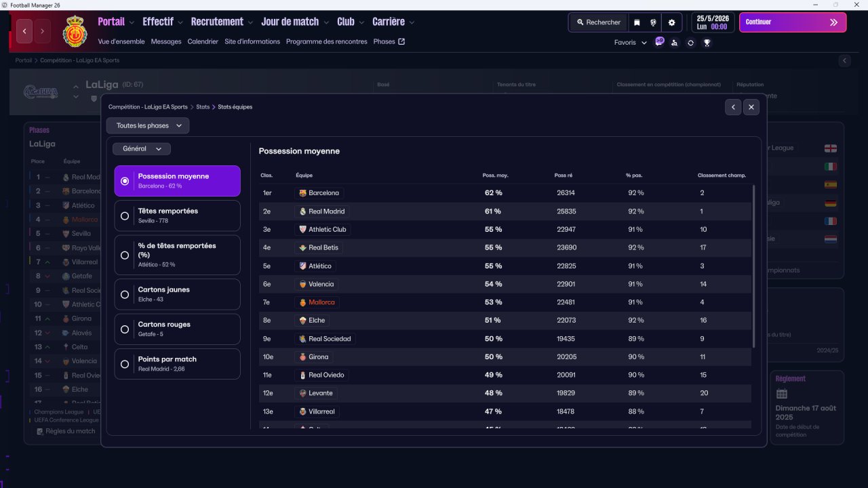
Task: Open the Phases external link tab
Action: [389, 41]
